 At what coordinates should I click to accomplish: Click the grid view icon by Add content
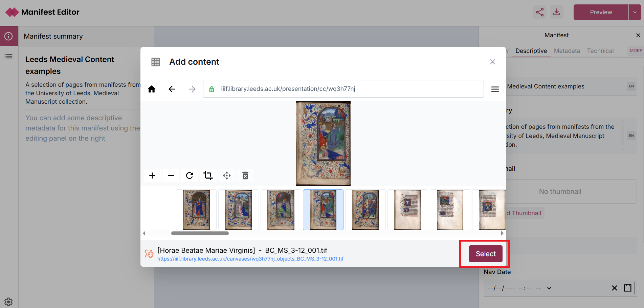156,62
